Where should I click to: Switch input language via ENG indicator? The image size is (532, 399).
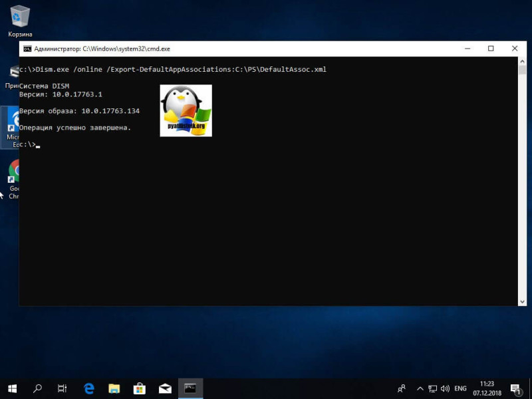click(x=460, y=388)
